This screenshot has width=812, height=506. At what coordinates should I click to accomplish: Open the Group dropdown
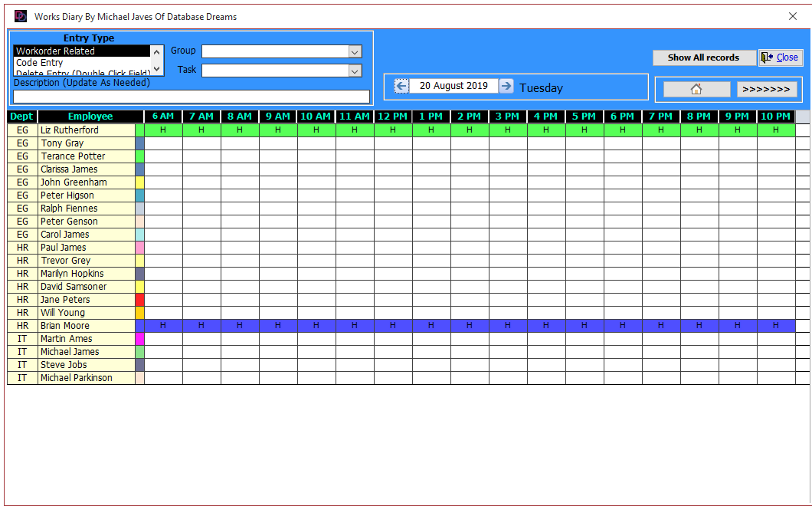(x=355, y=51)
